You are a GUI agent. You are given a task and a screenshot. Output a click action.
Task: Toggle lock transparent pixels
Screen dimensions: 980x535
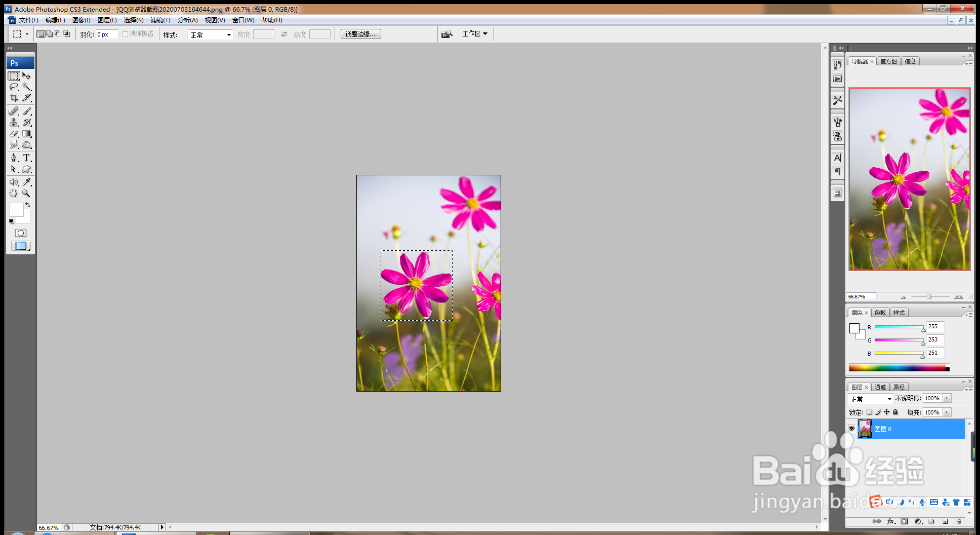[x=870, y=412]
